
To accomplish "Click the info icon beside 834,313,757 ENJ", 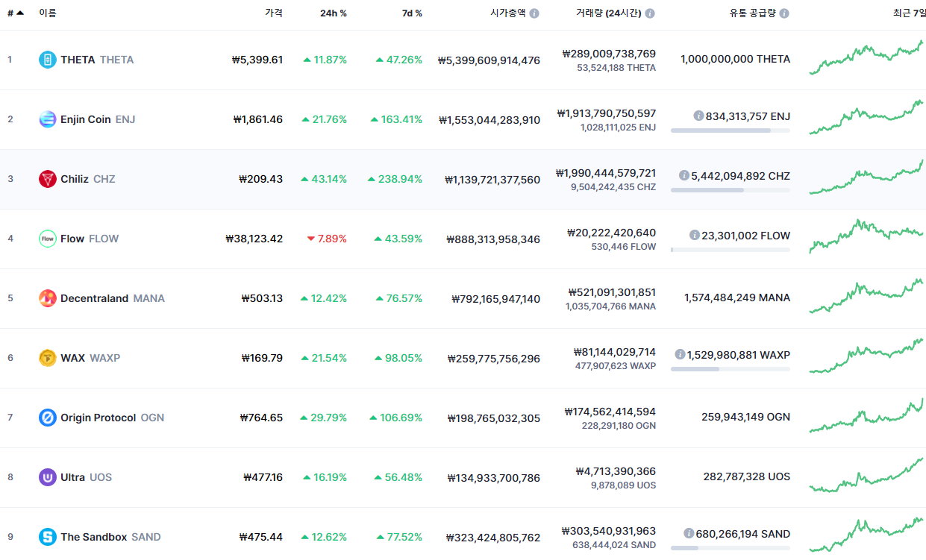I will [x=698, y=116].
